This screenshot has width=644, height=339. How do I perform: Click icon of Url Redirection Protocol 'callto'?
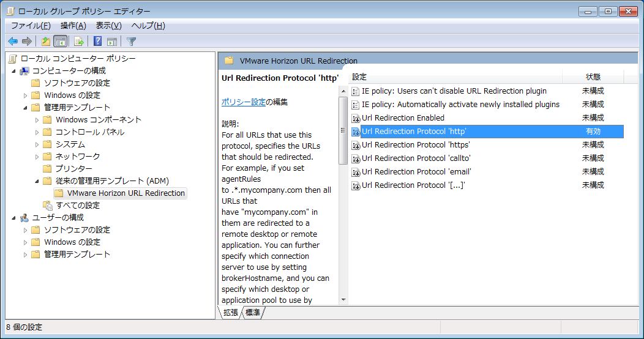coord(356,159)
